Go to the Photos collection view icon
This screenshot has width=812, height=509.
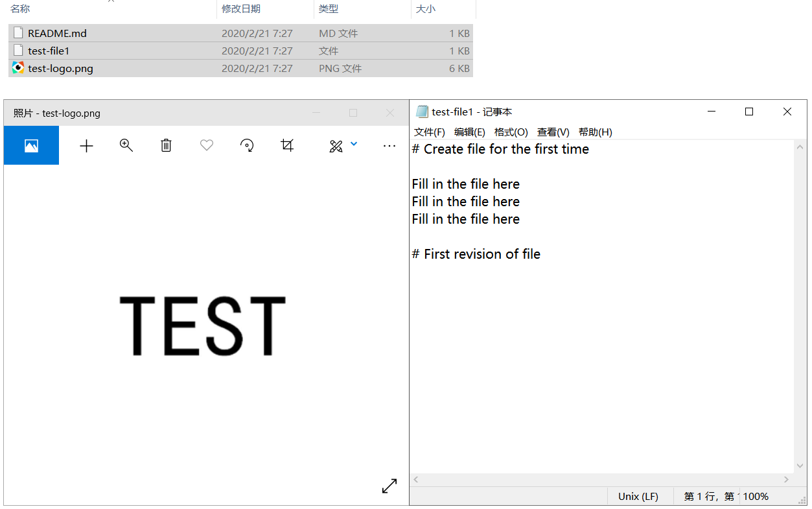(31, 146)
